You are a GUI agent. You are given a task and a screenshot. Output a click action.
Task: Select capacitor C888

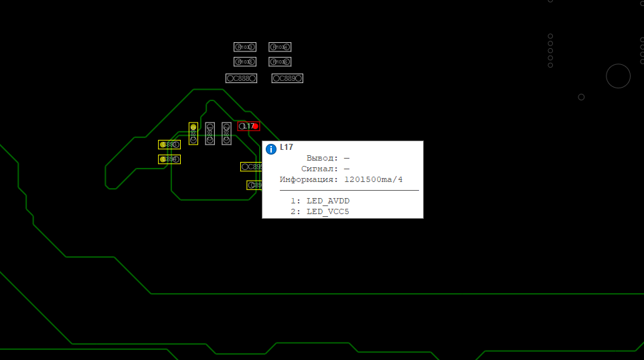coord(242,78)
